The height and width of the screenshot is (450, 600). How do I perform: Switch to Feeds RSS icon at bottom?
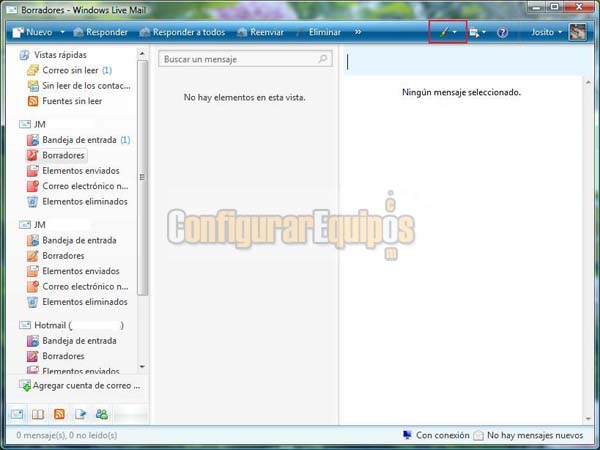59,414
